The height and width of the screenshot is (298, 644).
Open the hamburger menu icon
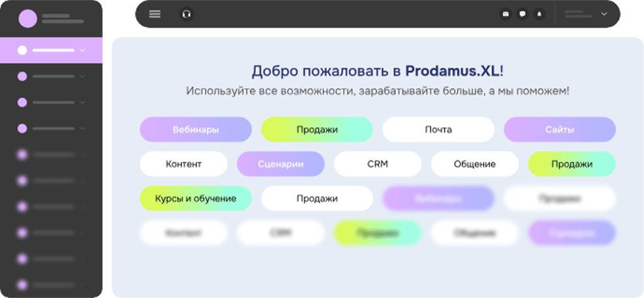click(155, 14)
